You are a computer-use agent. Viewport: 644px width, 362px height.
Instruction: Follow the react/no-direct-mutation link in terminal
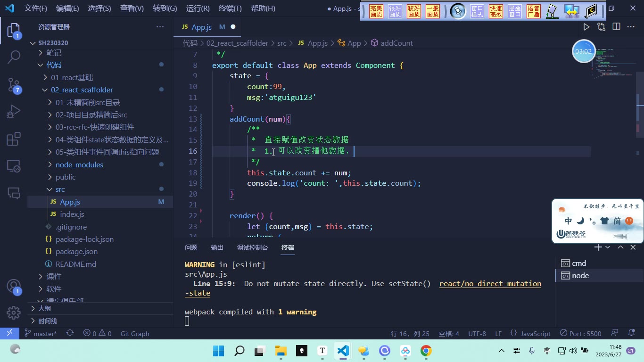pyautogui.click(x=490, y=284)
